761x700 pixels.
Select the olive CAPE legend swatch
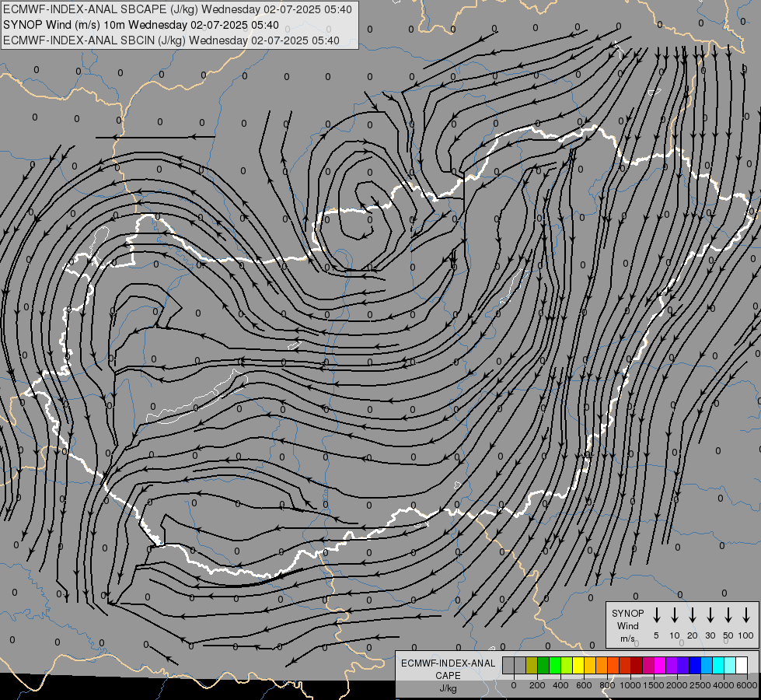(x=532, y=665)
